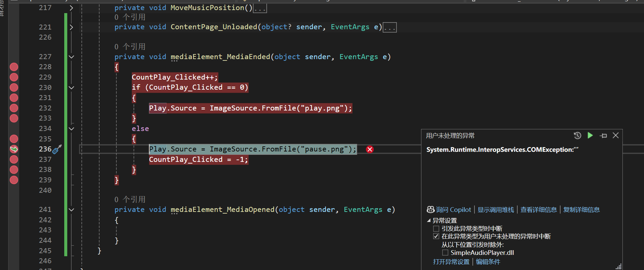This screenshot has height=270, width=644.
Task: Click the 询问 Copilot link
Action: tap(453, 210)
